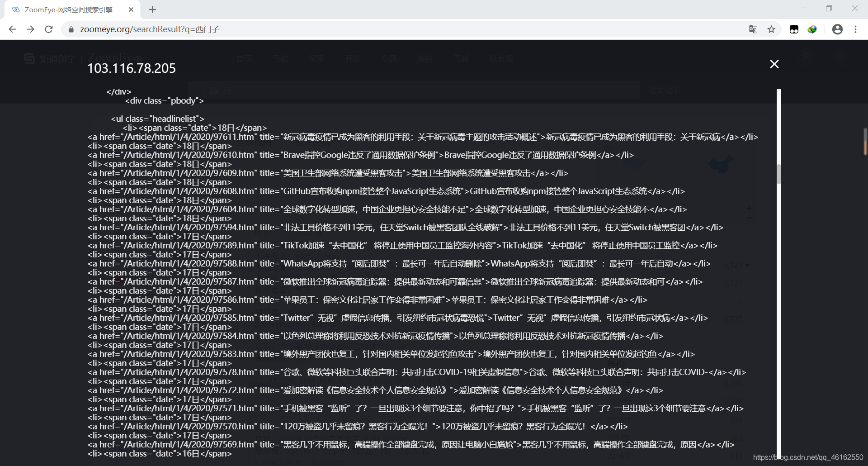Viewport: 868px width, 466px height.
Task: Click the 手机被黑客监听了 article line
Action: pos(415,409)
